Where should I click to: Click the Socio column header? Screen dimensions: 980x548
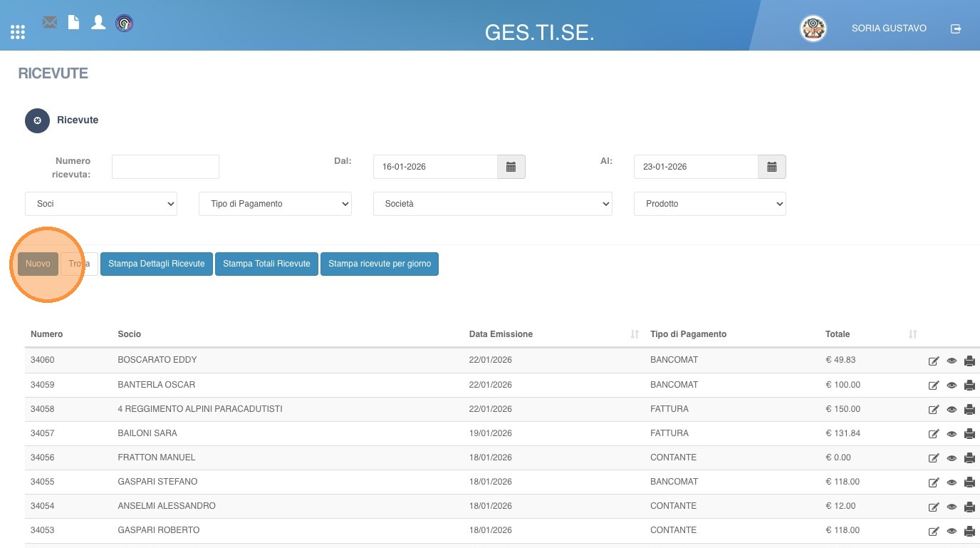click(x=130, y=334)
